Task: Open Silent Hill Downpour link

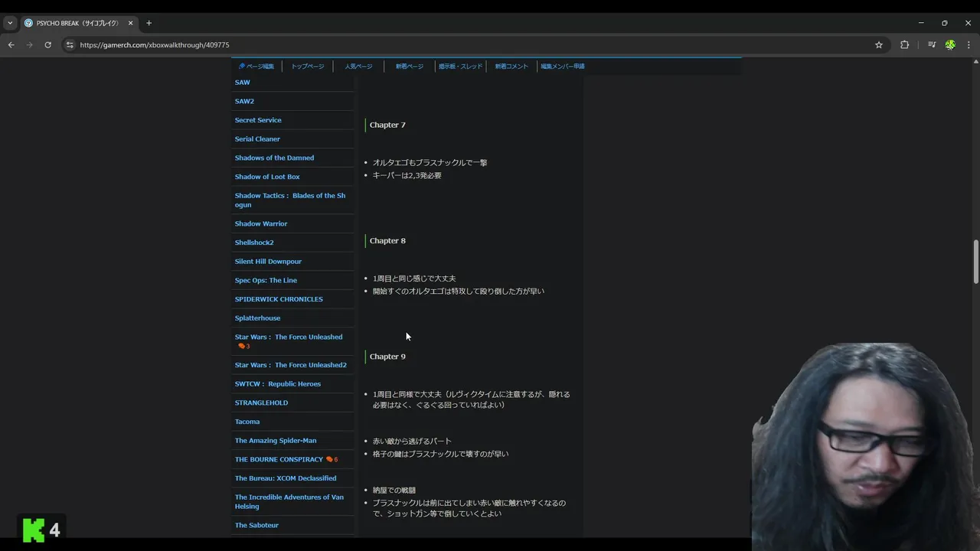Action: tap(268, 262)
